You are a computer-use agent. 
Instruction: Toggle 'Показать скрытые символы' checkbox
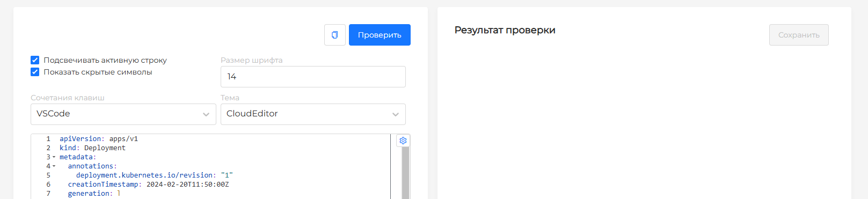coord(35,72)
